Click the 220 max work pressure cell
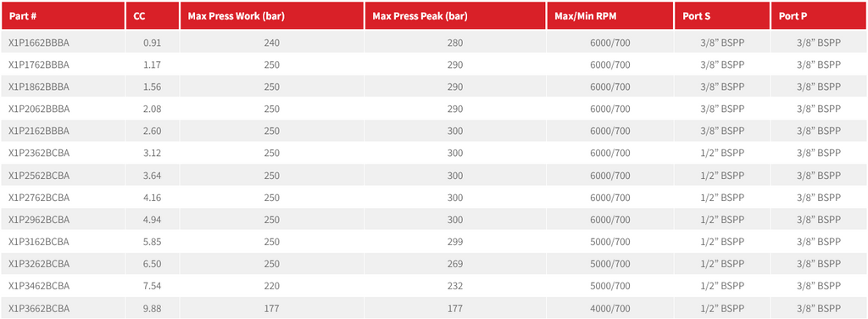Screen dimensions: 868x319 coord(272,286)
